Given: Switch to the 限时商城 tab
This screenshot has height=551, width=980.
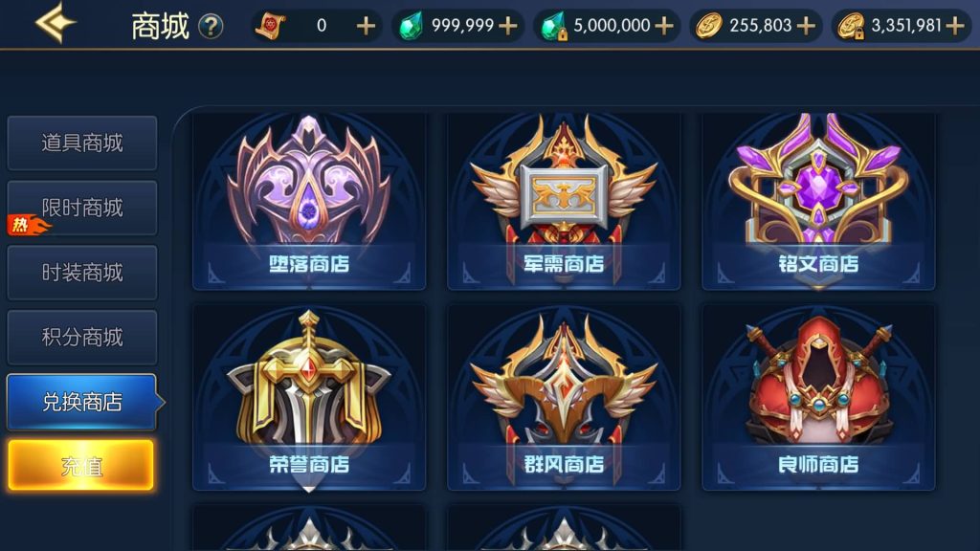Looking at the screenshot, I should tap(82, 208).
